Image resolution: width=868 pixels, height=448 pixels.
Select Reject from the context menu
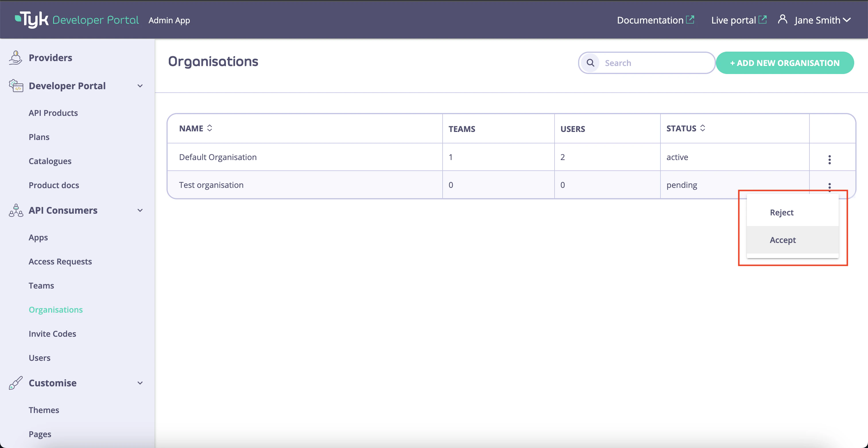point(782,213)
